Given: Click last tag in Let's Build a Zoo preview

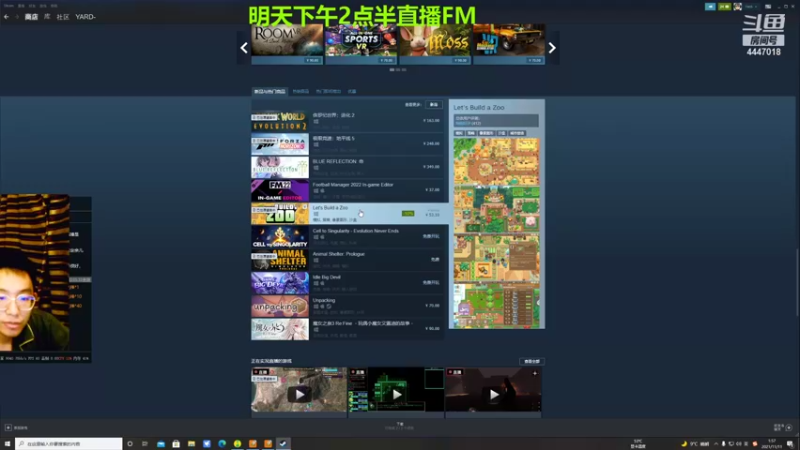Looking at the screenshot, I should click(x=517, y=133).
